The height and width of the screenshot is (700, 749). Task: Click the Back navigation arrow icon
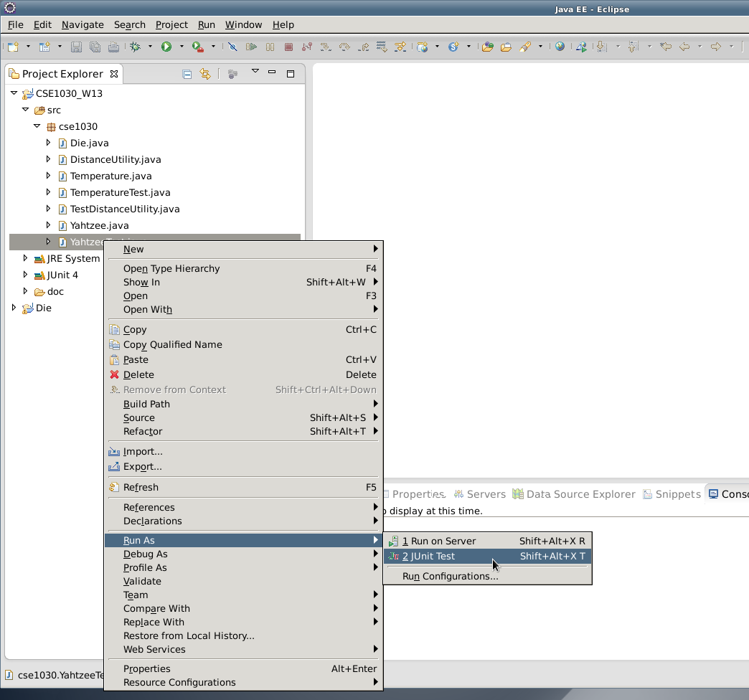684,47
